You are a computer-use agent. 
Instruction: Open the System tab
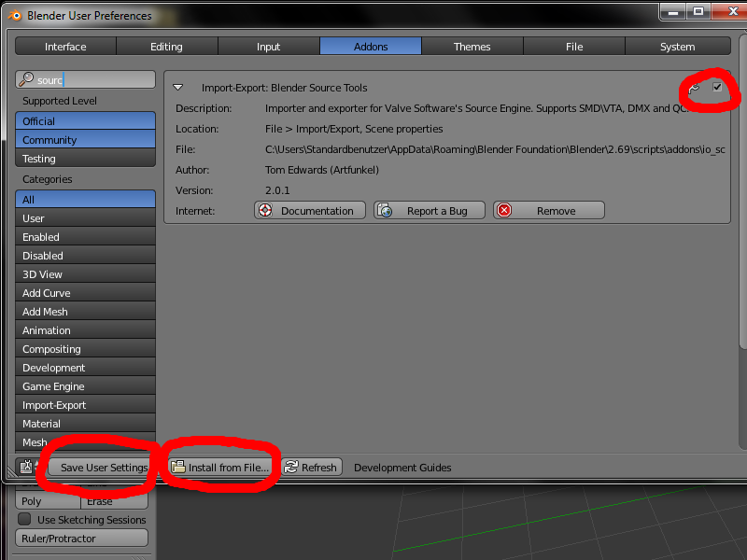(x=678, y=47)
